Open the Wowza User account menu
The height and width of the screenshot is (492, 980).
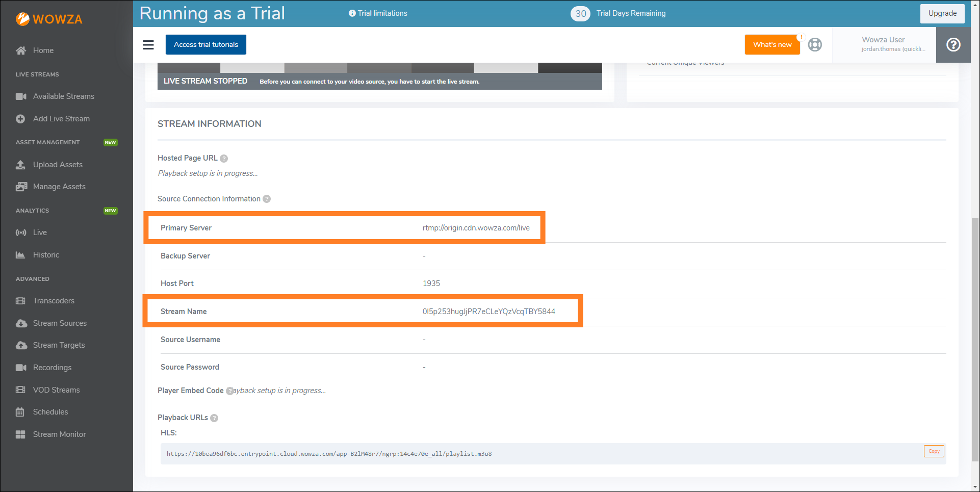coord(884,44)
